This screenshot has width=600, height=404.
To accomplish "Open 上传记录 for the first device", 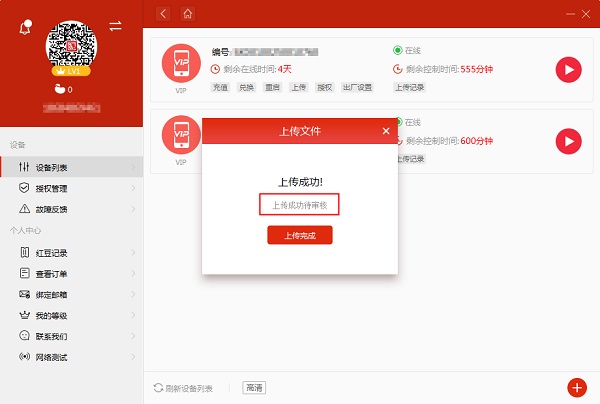I will point(409,87).
